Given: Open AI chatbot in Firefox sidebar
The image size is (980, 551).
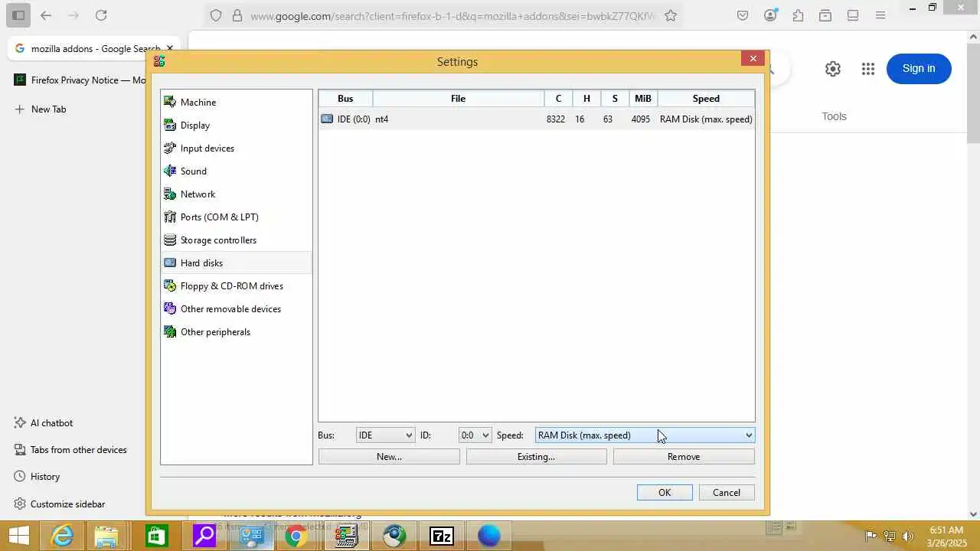Looking at the screenshot, I should pos(44,422).
